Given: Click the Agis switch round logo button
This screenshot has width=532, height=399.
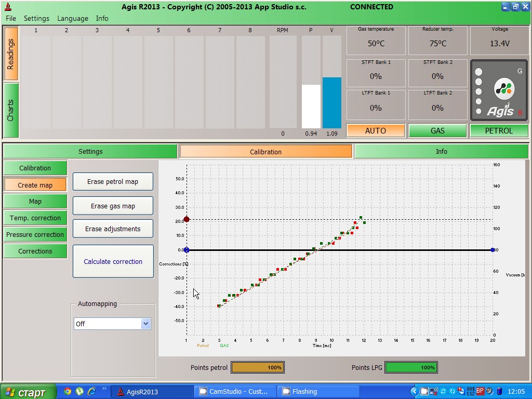Looking at the screenshot, I should (503, 89).
